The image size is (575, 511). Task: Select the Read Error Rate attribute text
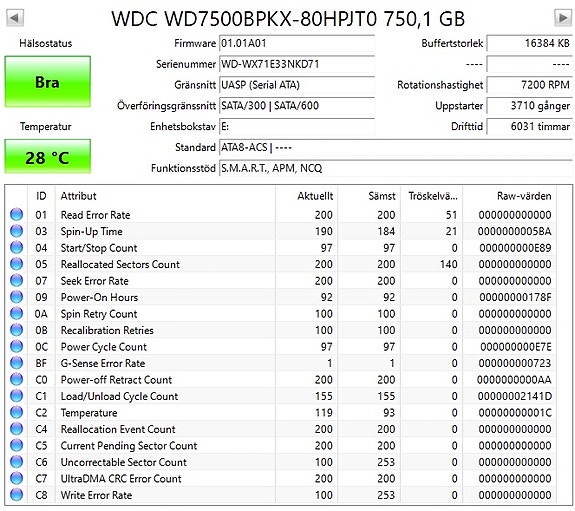tap(95, 215)
